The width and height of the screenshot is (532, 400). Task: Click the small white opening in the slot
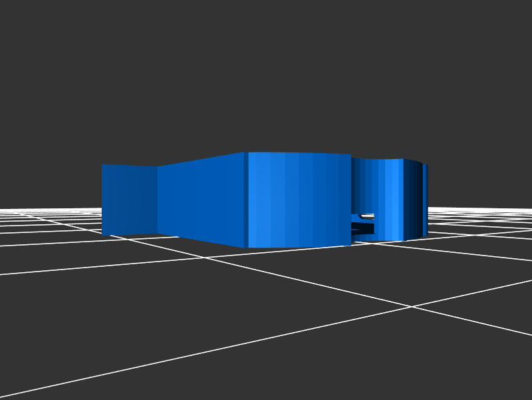pyautogui.click(x=366, y=216)
